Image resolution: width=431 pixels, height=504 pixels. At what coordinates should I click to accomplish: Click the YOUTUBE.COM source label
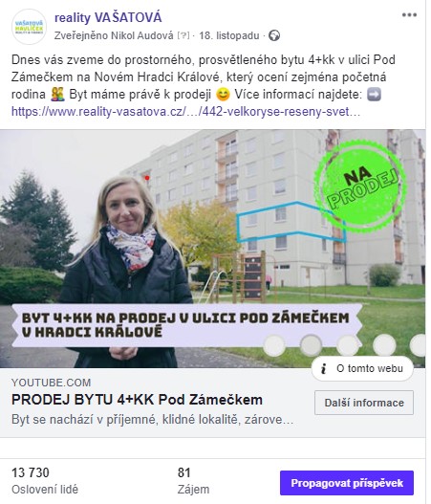point(52,383)
